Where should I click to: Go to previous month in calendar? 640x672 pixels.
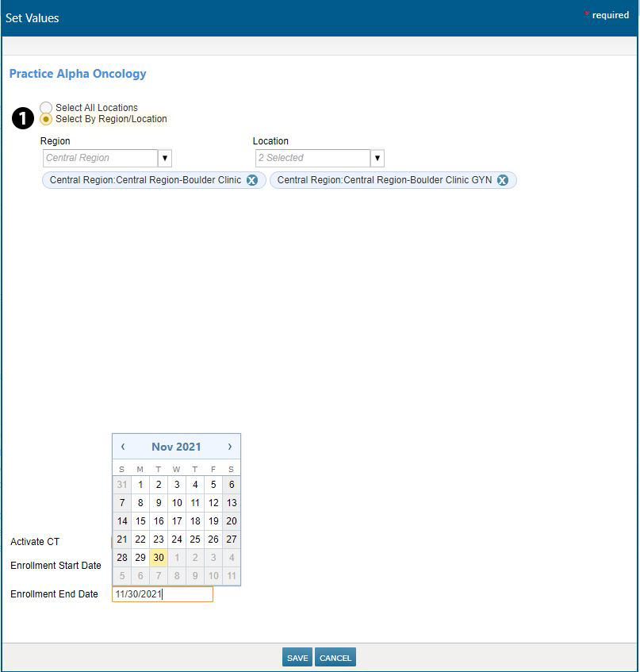[x=123, y=447]
